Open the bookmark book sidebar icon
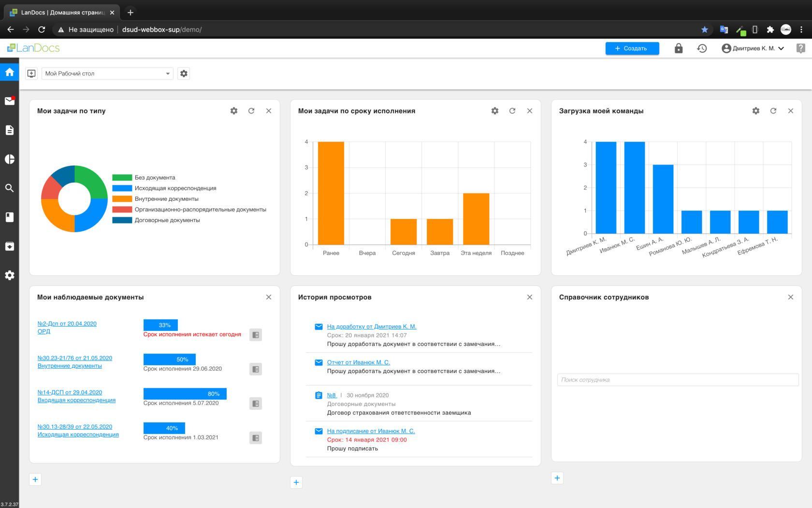The image size is (812, 508). [x=10, y=217]
